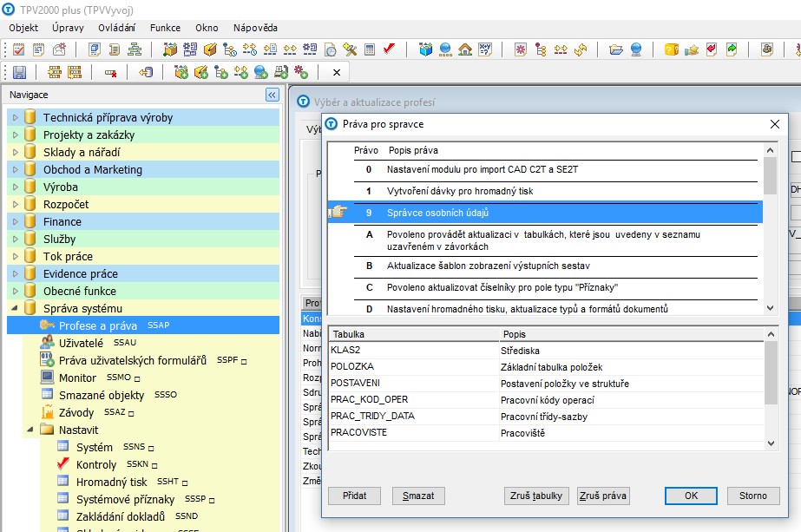Collapse the Správa systému tree node

coord(15,308)
